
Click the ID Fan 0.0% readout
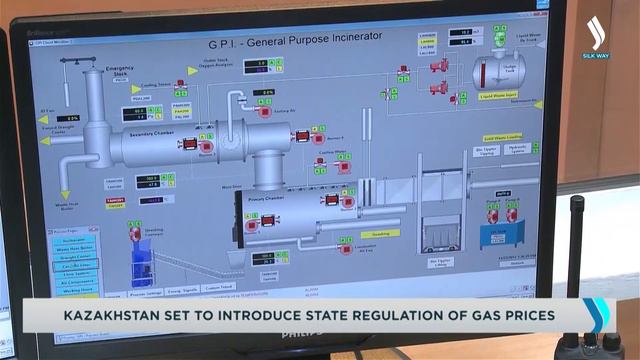point(68,119)
